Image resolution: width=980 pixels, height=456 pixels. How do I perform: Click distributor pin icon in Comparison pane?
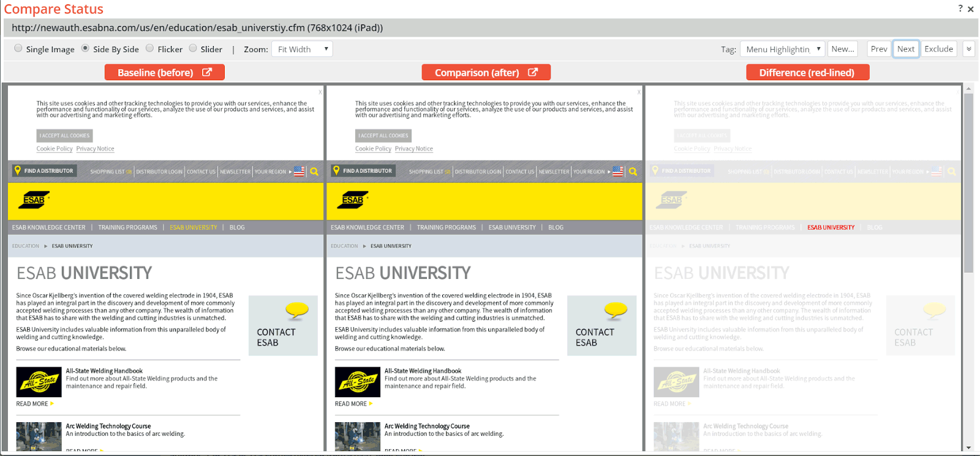[336, 170]
